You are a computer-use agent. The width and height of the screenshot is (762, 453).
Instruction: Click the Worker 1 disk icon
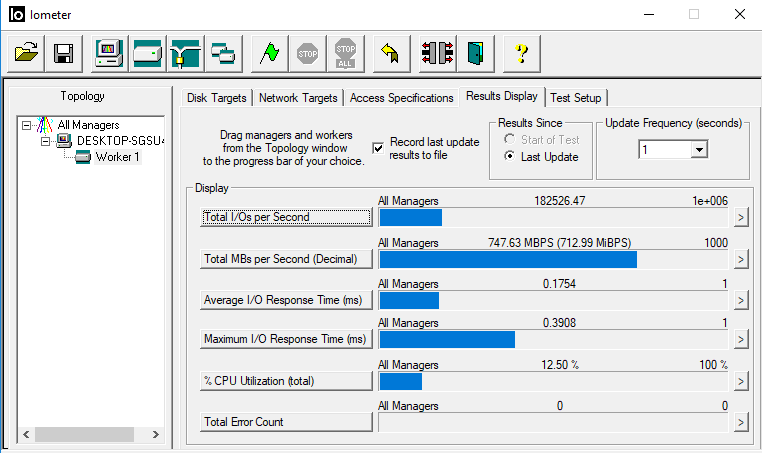point(83,157)
